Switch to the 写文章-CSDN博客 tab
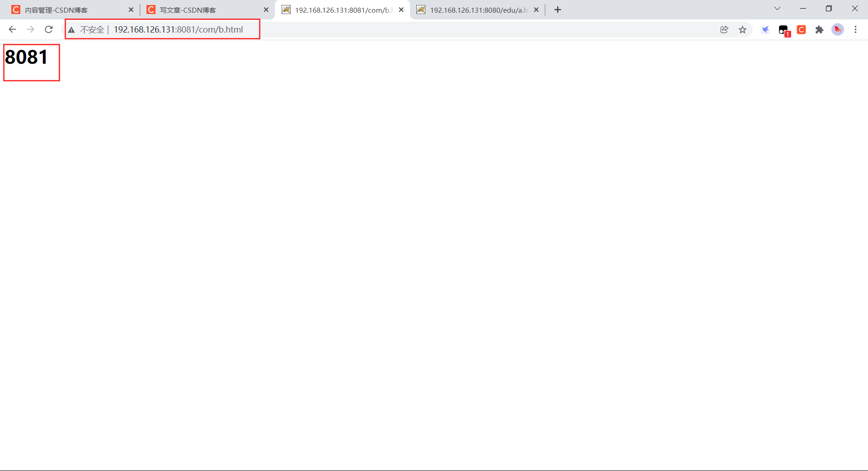The image size is (868, 471). click(208, 9)
